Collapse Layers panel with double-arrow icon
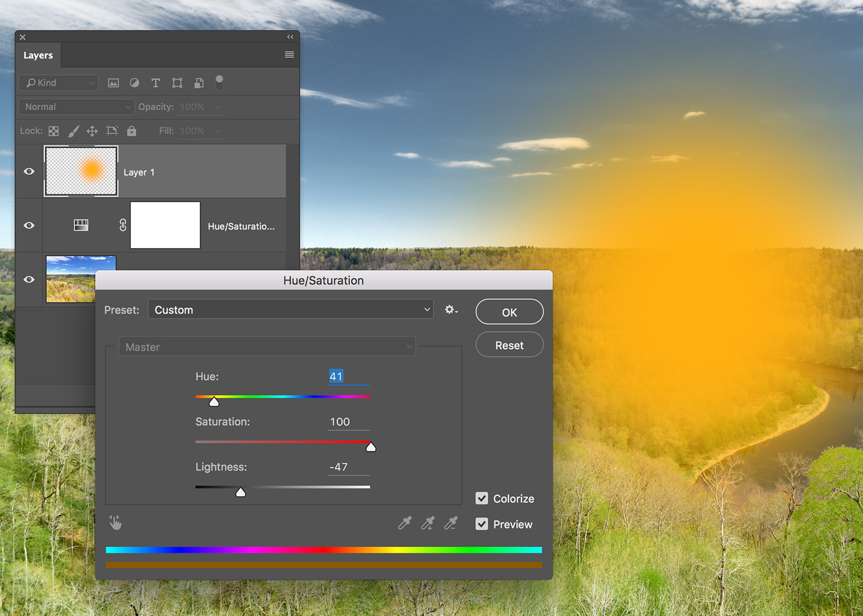 pyautogui.click(x=290, y=37)
